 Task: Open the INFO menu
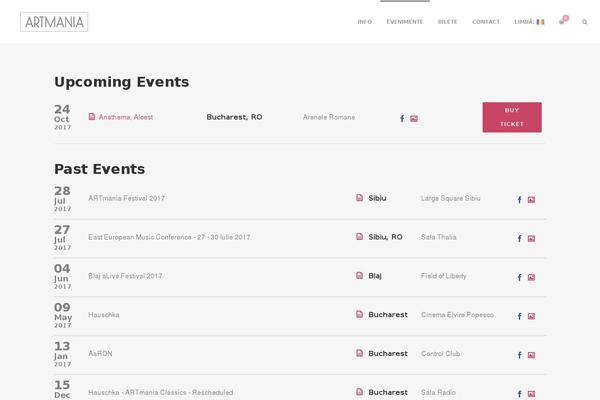point(365,22)
